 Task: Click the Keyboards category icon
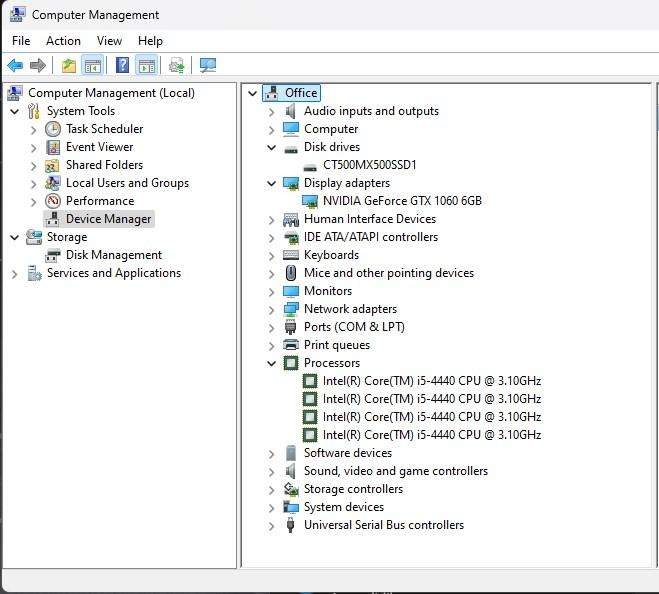(291, 255)
